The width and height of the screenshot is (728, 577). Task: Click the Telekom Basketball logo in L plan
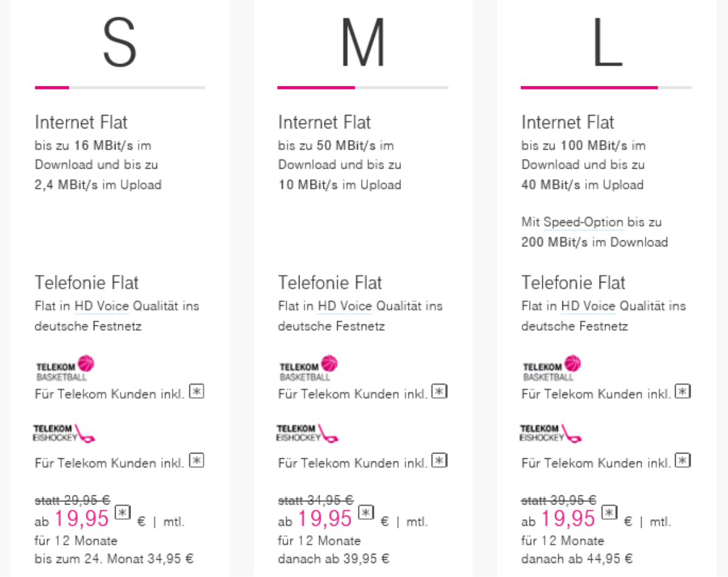(551, 369)
